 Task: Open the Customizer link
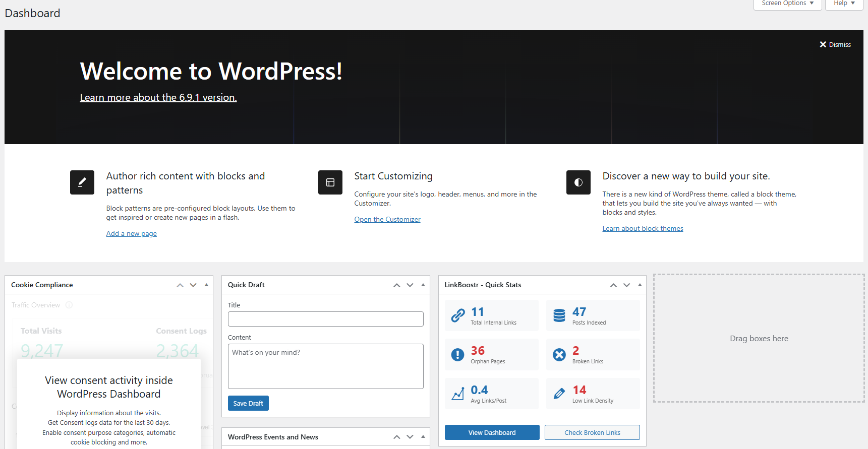pos(387,219)
